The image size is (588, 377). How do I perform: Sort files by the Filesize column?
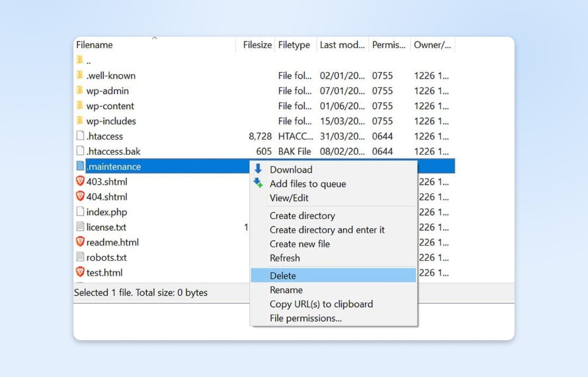(x=257, y=45)
